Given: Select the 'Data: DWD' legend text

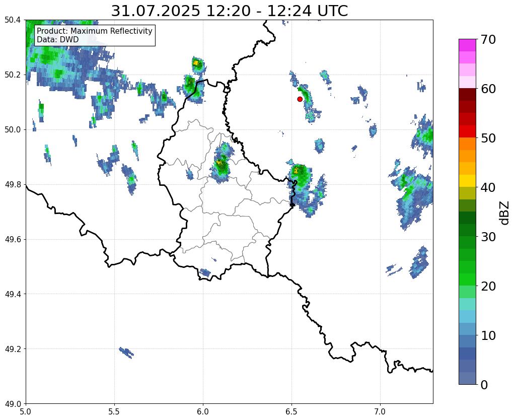Looking at the screenshot, I should click(58, 40).
